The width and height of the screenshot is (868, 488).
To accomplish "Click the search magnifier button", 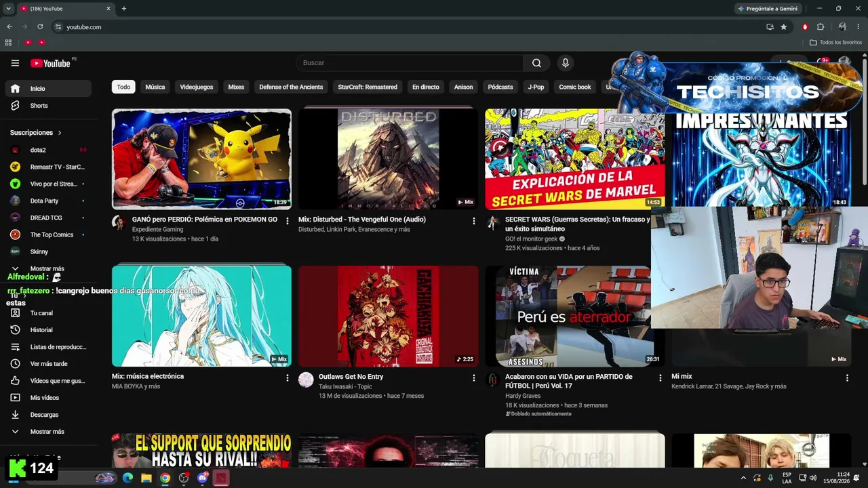I will tap(536, 63).
